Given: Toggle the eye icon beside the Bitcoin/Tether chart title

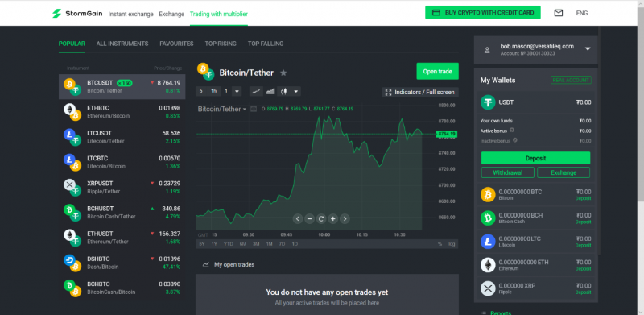Looking at the screenshot, I should (254, 109).
